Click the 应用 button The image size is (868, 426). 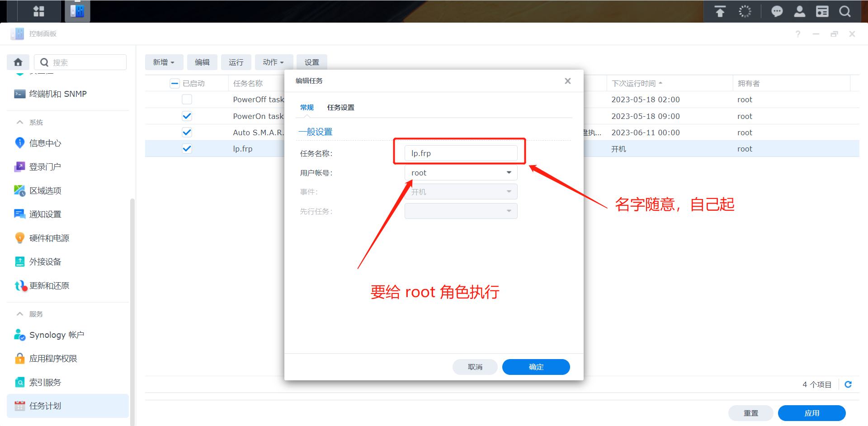click(812, 413)
